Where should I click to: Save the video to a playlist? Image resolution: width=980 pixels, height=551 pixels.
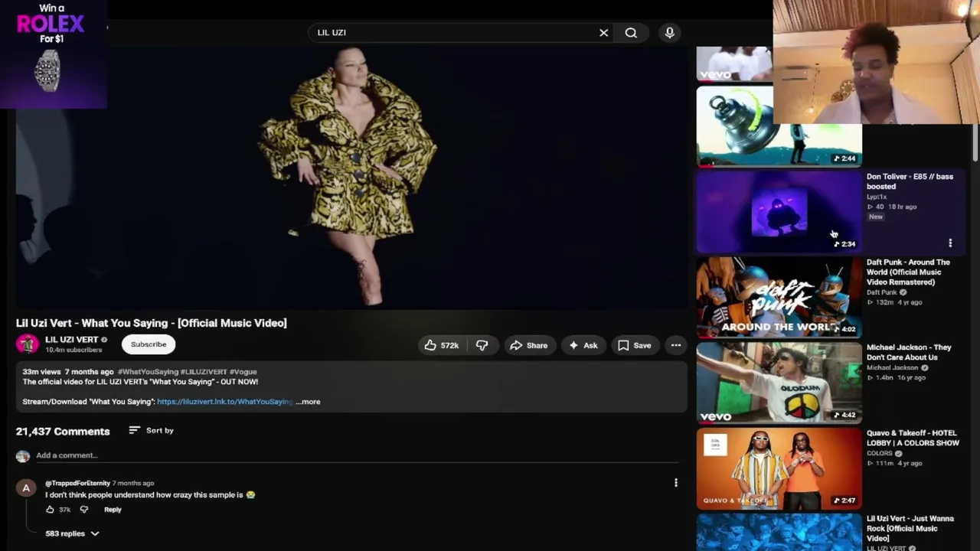point(635,345)
